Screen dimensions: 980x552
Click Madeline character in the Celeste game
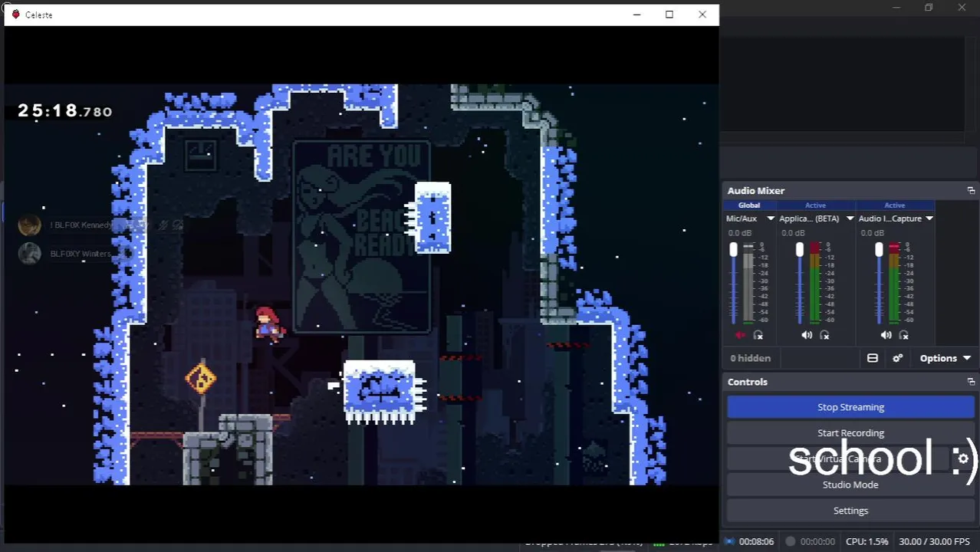pyautogui.click(x=268, y=324)
